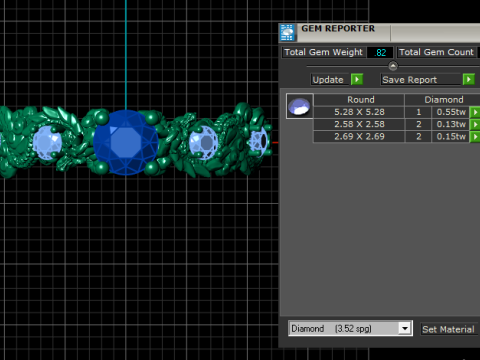Click the 0.55tw weight cell
Image resolution: width=480 pixels, height=360 pixels.
click(x=450, y=112)
